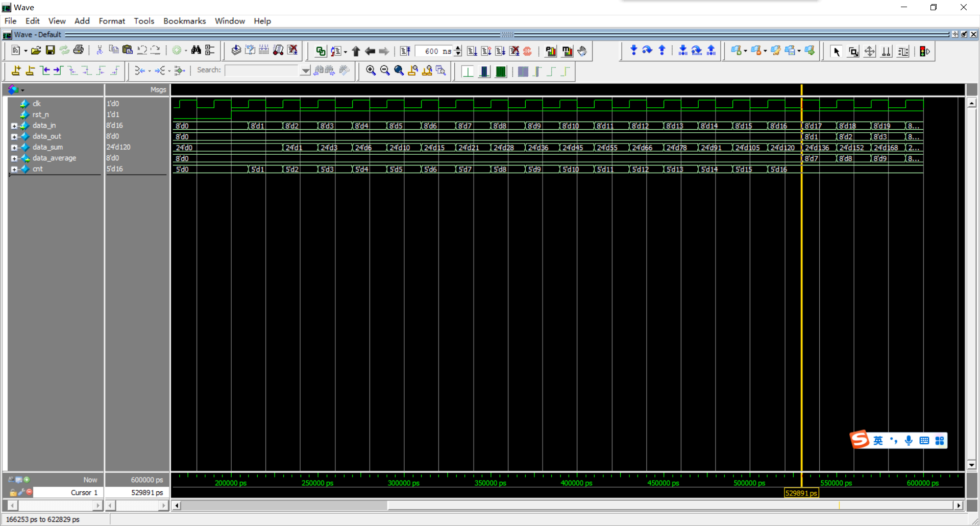Click the hand-shaped toolbar icon
Viewport: 980px width, 526px height.
coord(582,51)
